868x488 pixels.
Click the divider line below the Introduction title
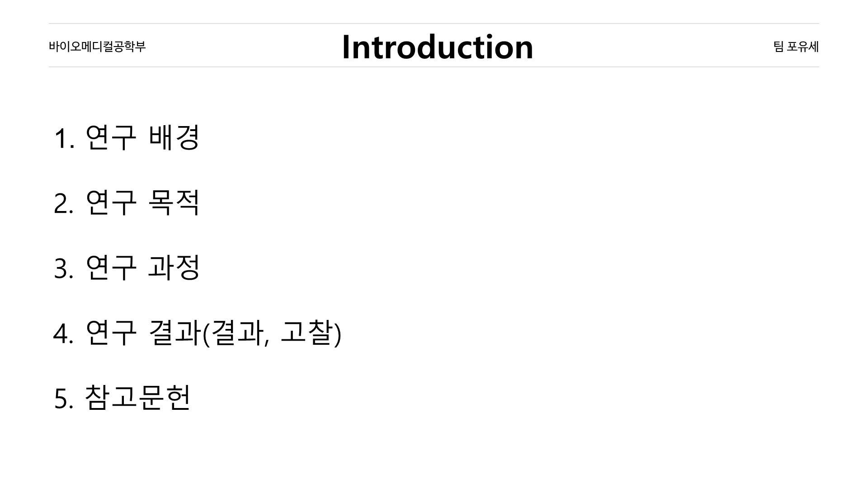click(x=434, y=67)
